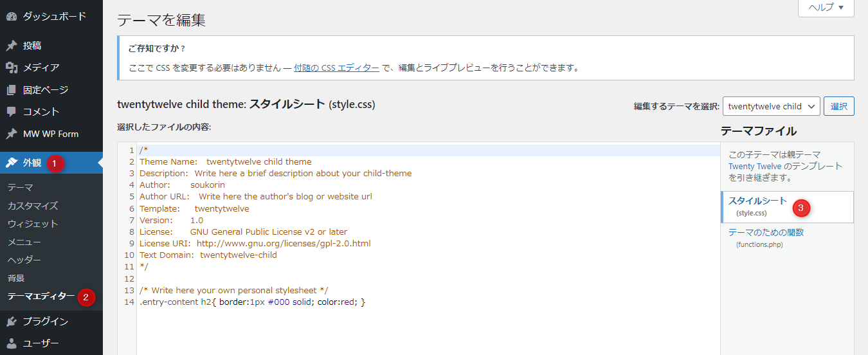Select スタイルシート style.css file
The width and height of the screenshot is (868, 355).
click(757, 201)
